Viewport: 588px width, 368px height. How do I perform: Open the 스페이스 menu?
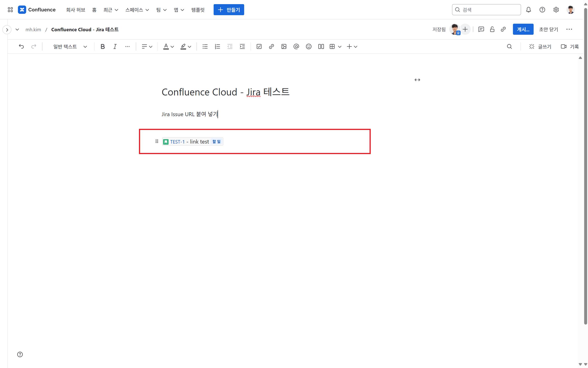(x=137, y=10)
